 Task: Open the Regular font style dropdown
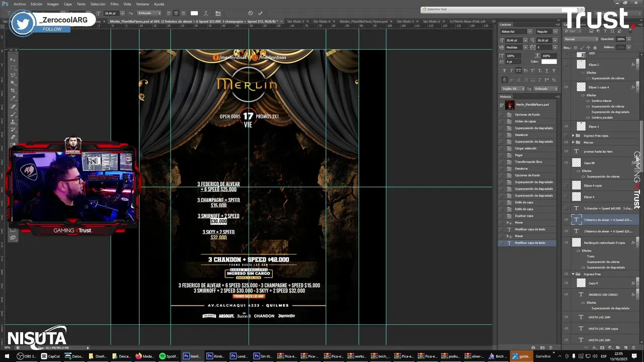(x=555, y=32)
